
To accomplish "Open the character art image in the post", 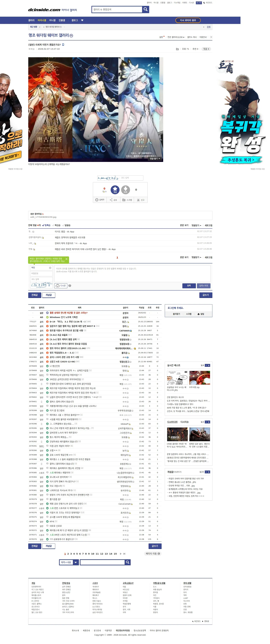I will click(96, 109).
